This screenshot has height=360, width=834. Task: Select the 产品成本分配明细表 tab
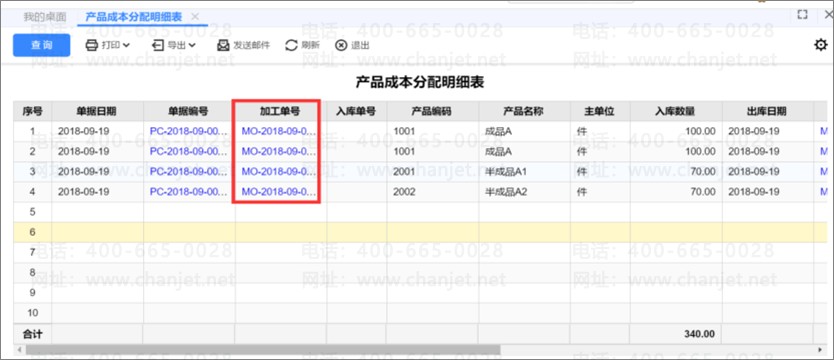(134, 17)
